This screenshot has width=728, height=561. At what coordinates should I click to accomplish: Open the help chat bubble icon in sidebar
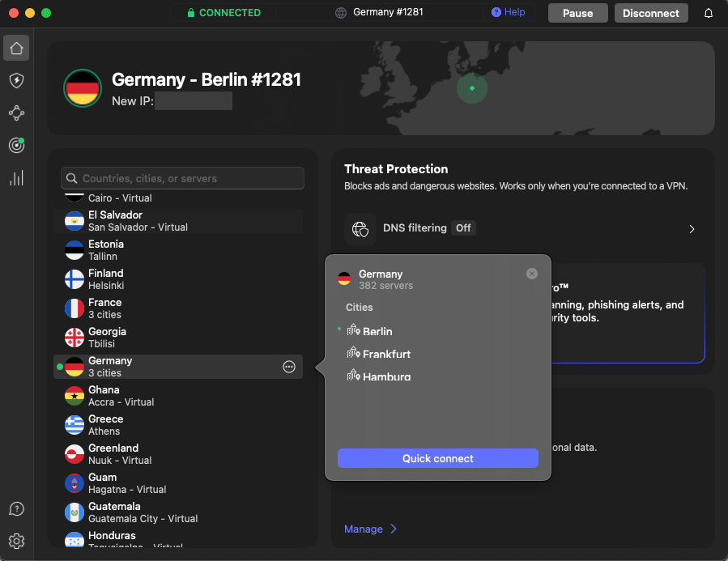coord(16,509)
